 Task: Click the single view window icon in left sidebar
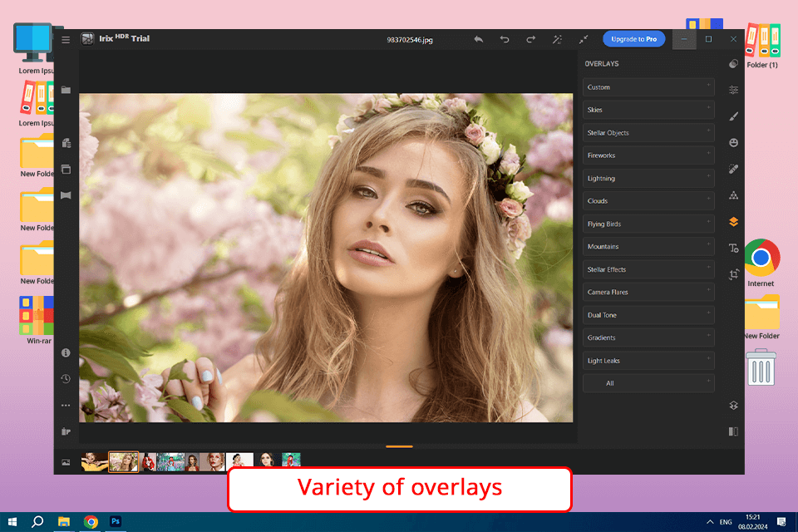66,169
